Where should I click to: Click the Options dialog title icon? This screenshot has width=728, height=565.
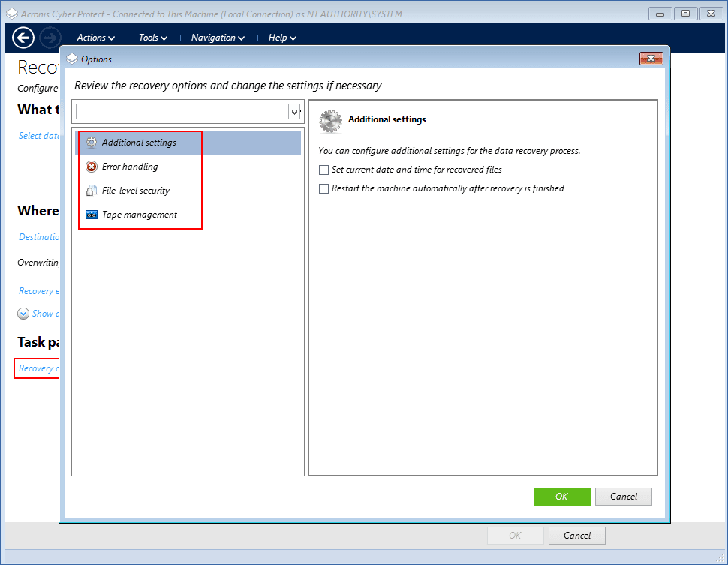point(72,59)
